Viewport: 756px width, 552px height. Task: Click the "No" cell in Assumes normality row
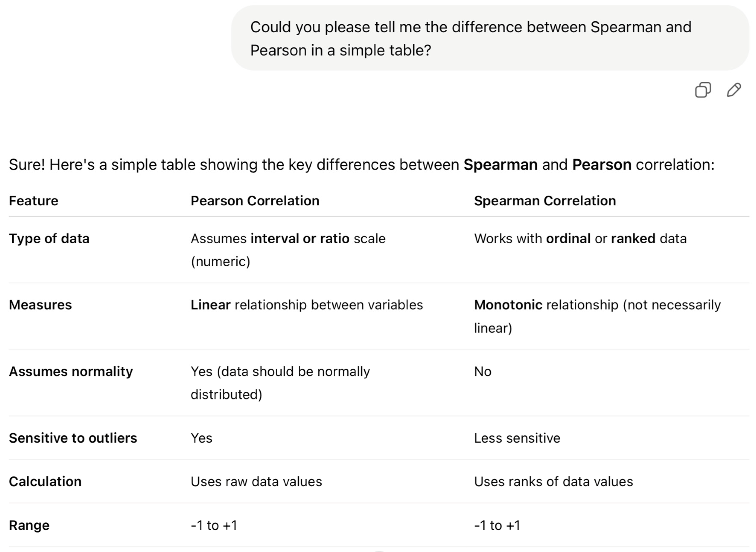tap(483, 372)
